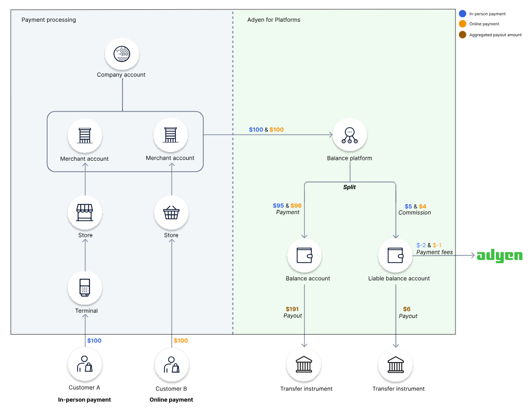Click the Liable balance account wallet icon
Screen dimensions: 532x408
pyautogui.click(x=396, y=255)
